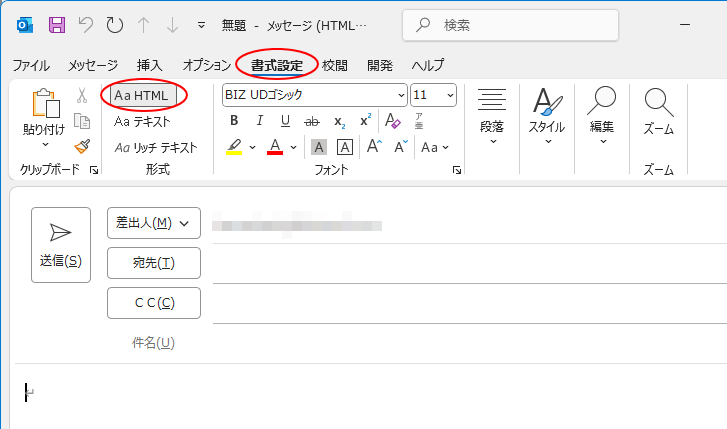Open フォント dialog launcher
Viewport: 727px width, 429px height.
tap(457, 170)
